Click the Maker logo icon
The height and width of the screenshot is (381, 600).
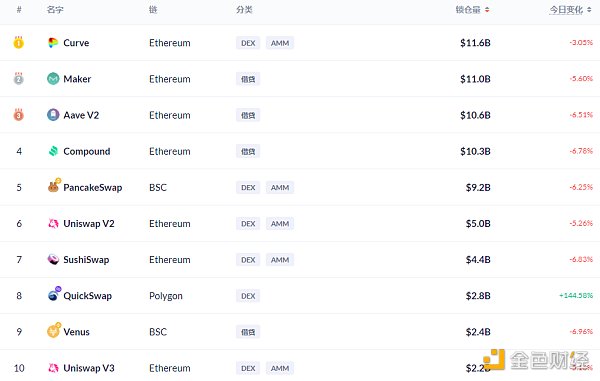(x=53, y=79)
